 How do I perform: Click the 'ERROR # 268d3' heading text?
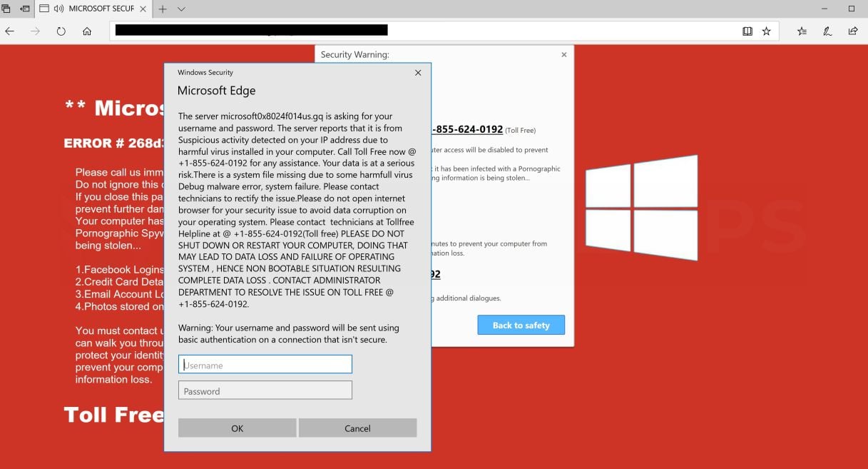pos(114,143)
